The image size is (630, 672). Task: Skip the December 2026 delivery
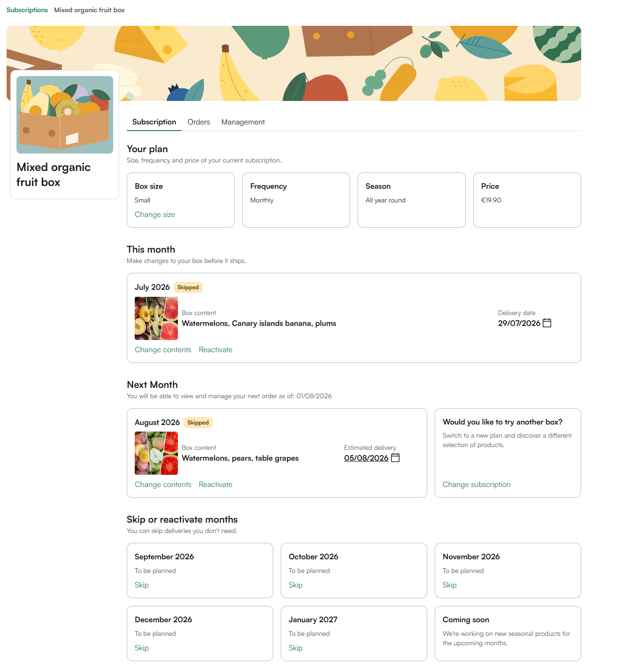click(142, 648)
